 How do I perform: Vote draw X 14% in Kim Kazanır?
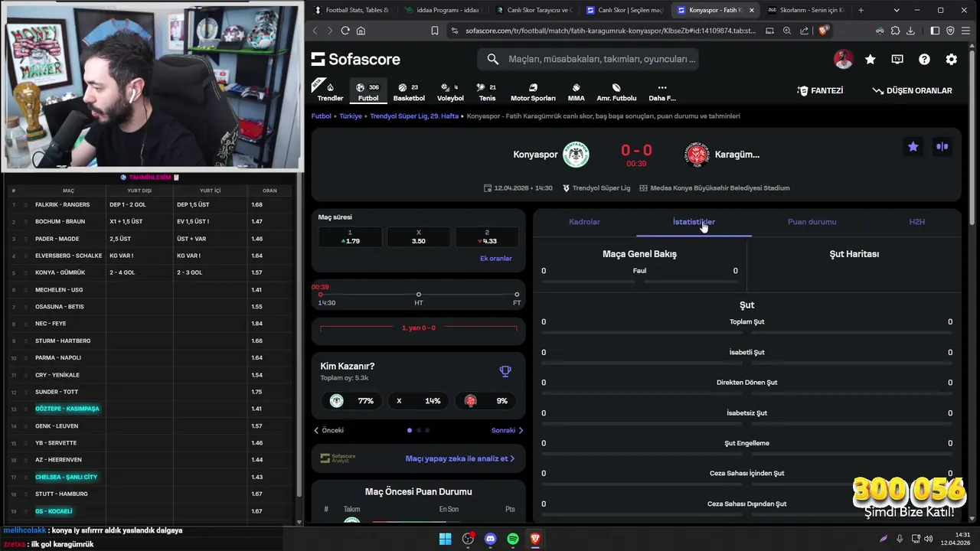coord(418,401)
